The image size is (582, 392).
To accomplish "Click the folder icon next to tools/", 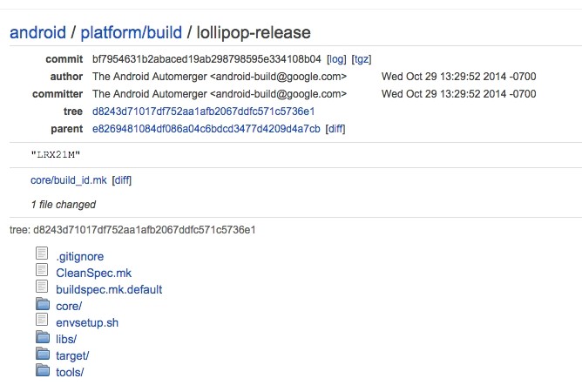I will pyautogui.click(x=43, y=371).
